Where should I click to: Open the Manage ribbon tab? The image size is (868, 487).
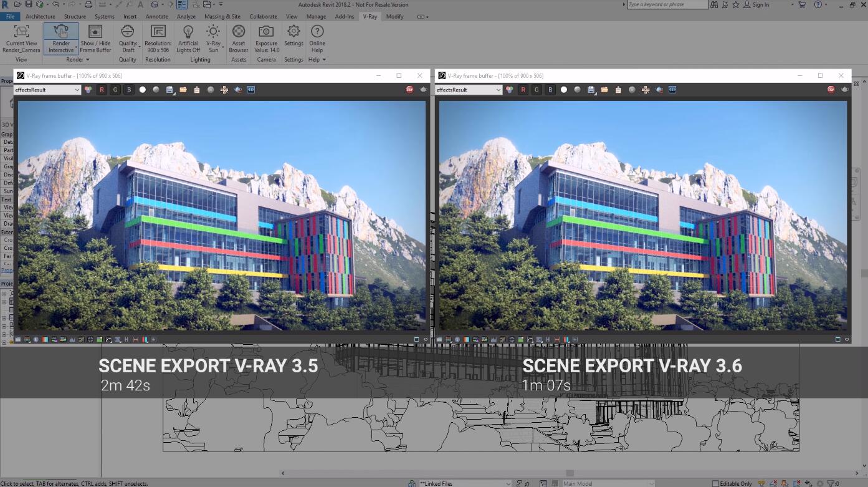316,16
